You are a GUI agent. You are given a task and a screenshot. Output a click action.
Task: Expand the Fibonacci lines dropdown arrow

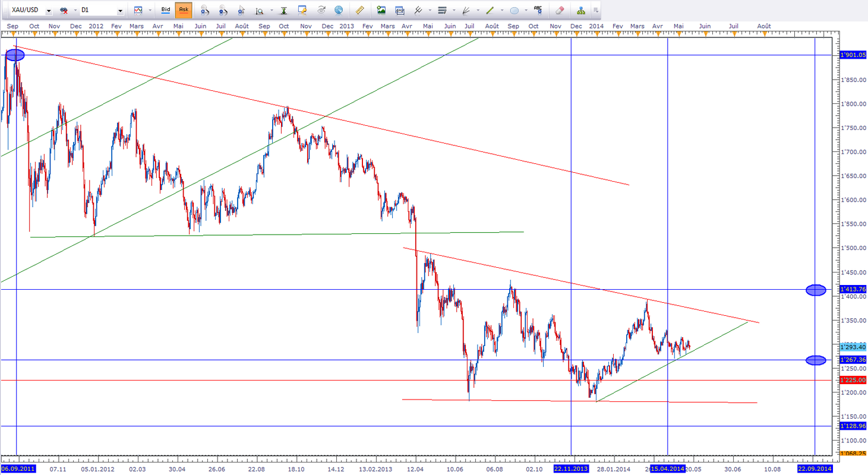coord(453,11)
